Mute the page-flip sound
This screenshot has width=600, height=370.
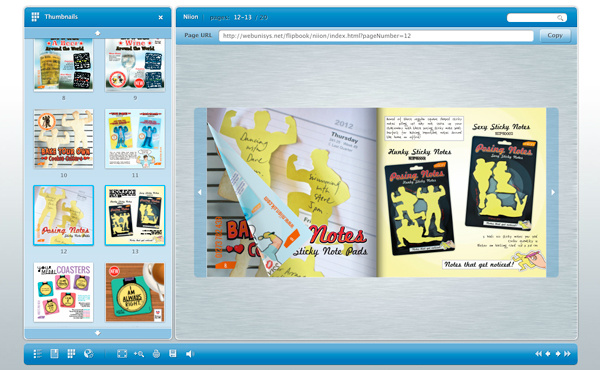pos(190,354)
